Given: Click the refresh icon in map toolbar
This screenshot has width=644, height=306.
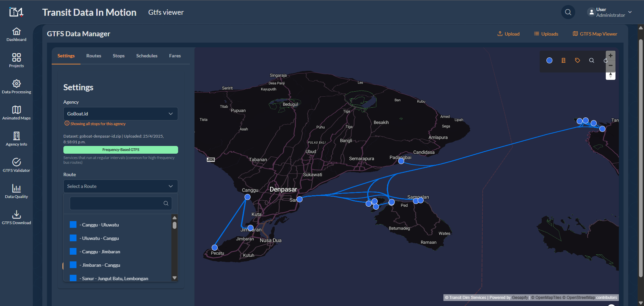Looking at the screenshot, I should pyautogui.click(x=605, y=60).
